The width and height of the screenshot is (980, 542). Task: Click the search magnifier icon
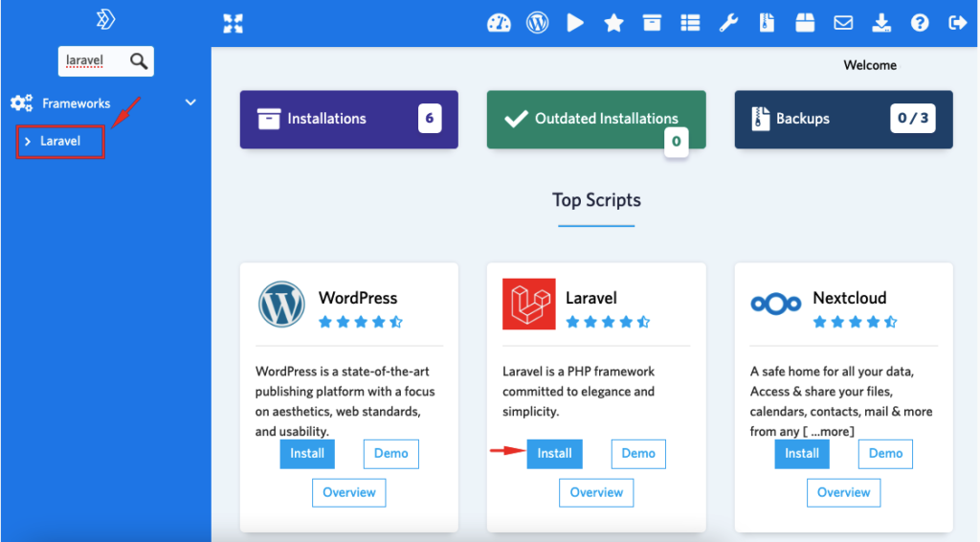139,60
